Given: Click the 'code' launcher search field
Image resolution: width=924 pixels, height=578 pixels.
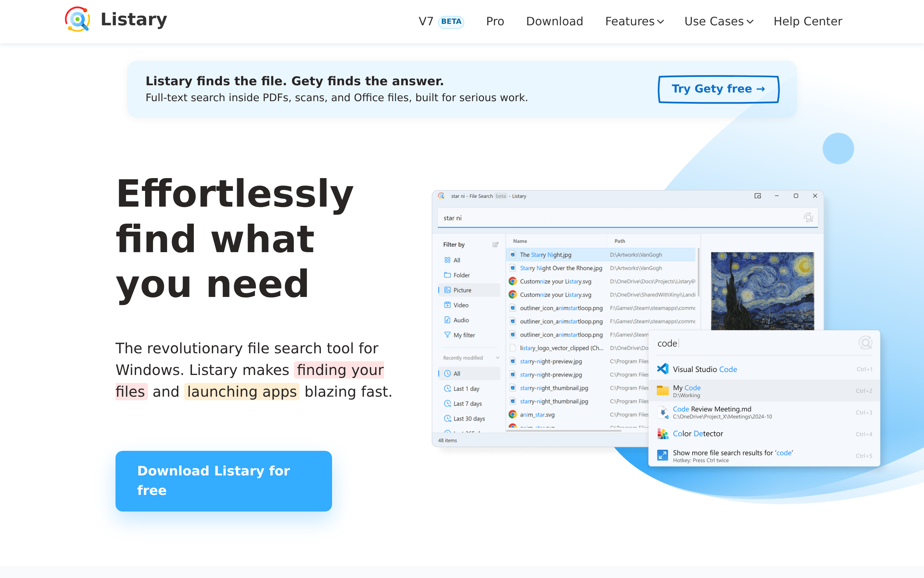Looking at the screenshot, I should point(756,343).
